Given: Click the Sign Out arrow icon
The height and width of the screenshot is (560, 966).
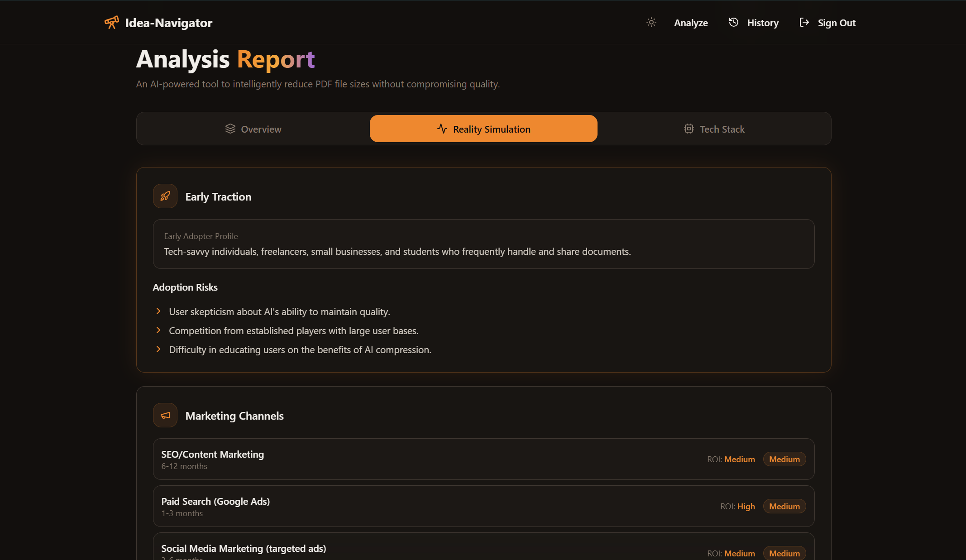Looking at the screenshot, I should coord(804,22).
